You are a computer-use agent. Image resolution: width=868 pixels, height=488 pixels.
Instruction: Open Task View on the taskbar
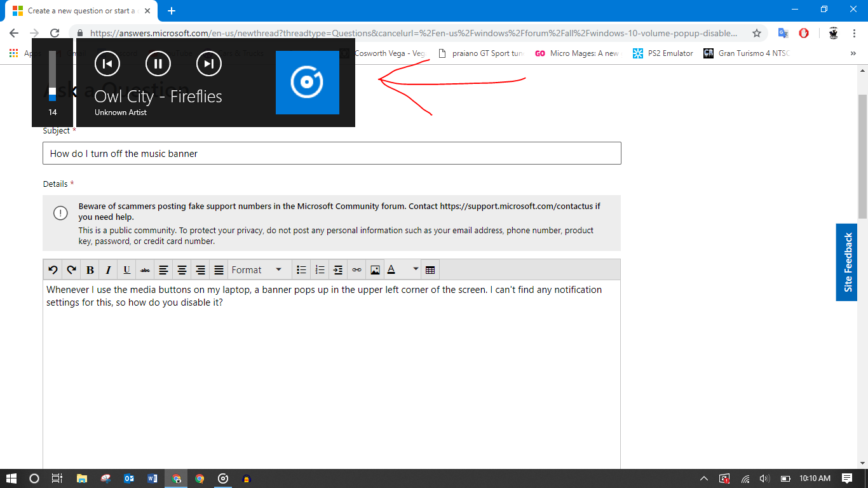coord(57,478)
